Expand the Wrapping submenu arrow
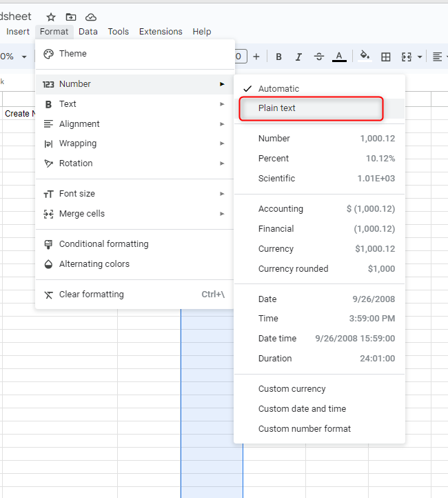This screenshot has width=448, height=498. [222, 143]
